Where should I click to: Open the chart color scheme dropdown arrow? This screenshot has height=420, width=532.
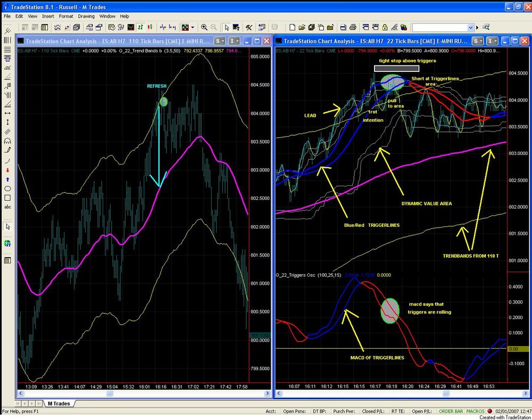coord(193,28)
